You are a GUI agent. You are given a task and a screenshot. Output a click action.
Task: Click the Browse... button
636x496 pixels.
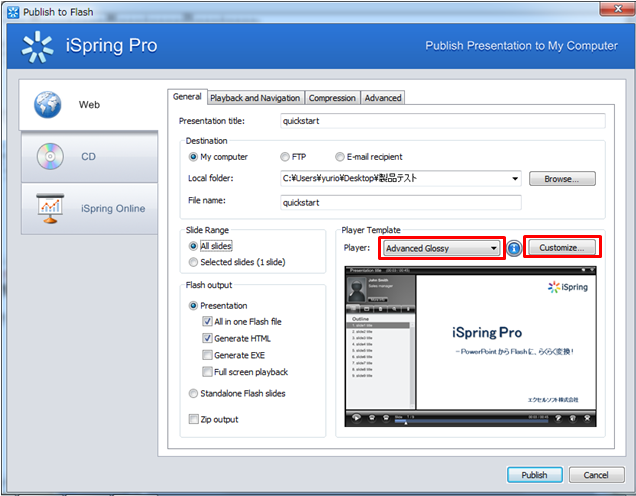562,179
